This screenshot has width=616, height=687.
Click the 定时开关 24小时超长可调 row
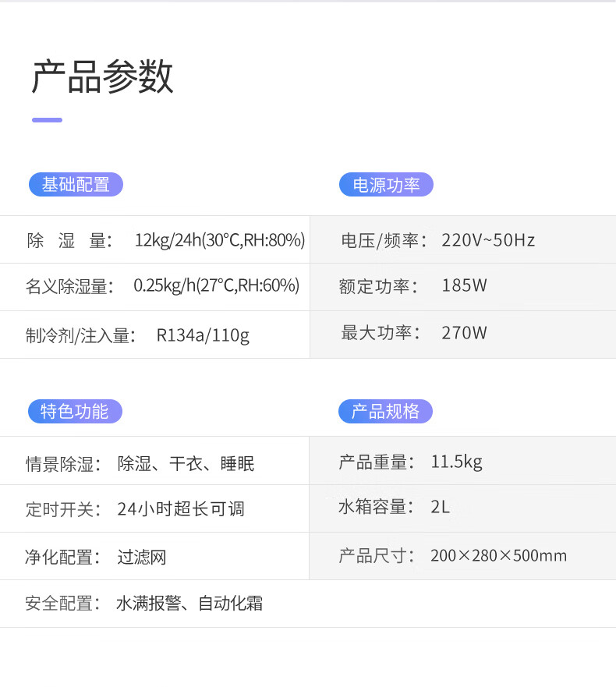tap(154, 508)
